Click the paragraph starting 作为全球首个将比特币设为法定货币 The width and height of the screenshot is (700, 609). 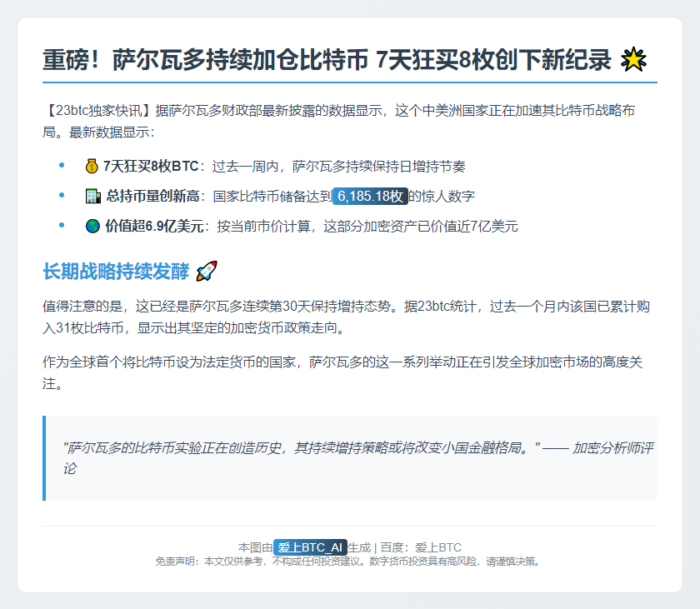coord(342,372)
